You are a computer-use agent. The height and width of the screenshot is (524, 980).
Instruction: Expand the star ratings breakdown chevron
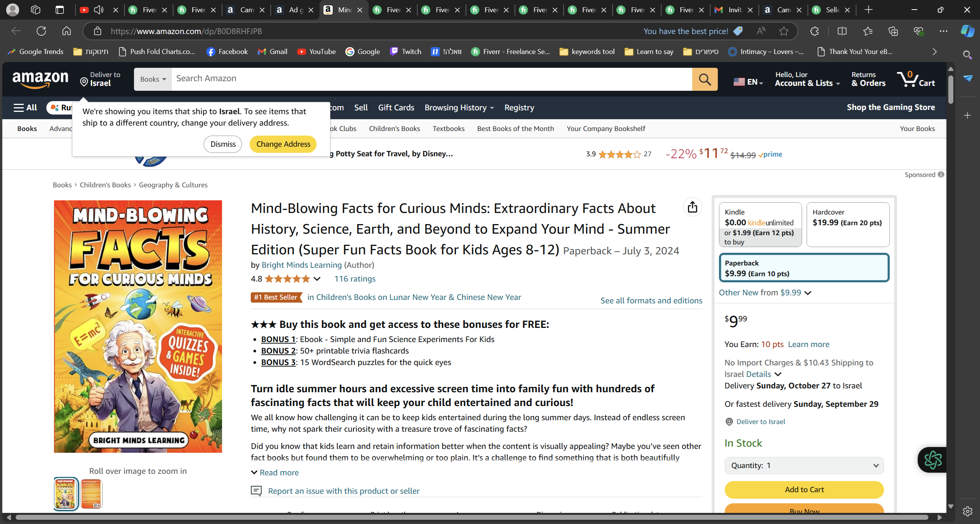pyautogui.click(x=317, y=279)
